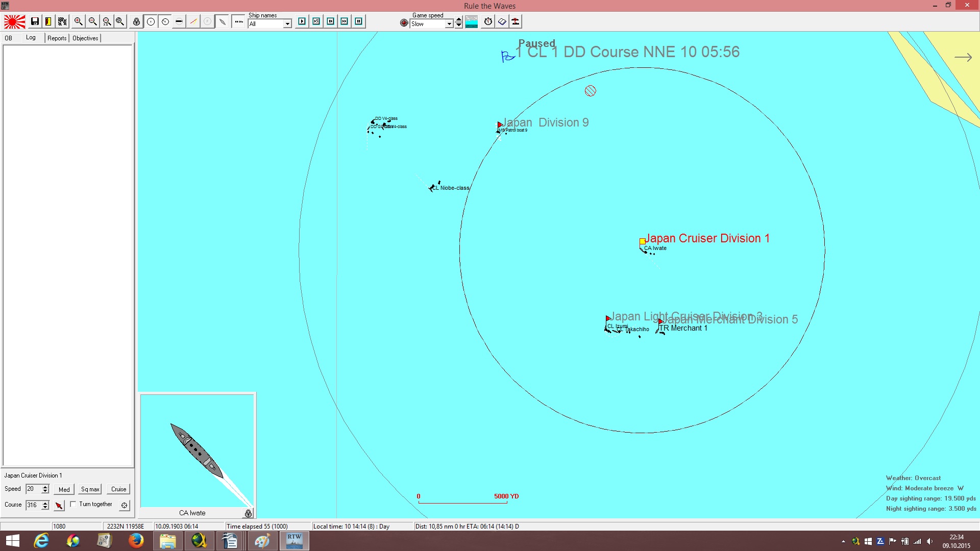
Task: Toggle the large range circle display
Action: point(151,21)
